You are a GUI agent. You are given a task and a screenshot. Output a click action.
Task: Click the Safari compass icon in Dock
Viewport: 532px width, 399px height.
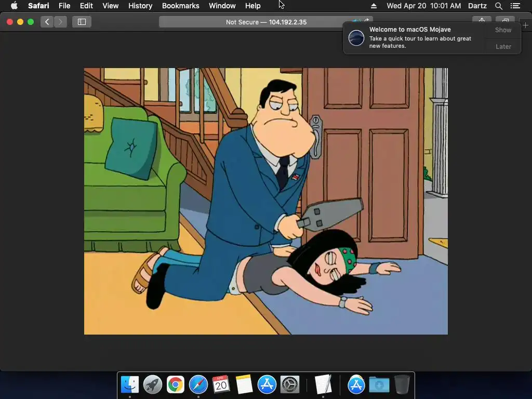[198, 385]
